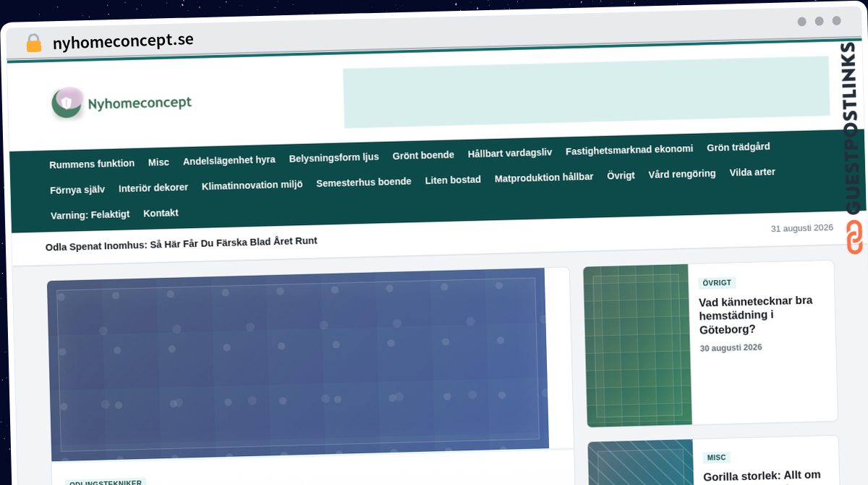Navigate to Matproduktion hållbar

point(544,177)
